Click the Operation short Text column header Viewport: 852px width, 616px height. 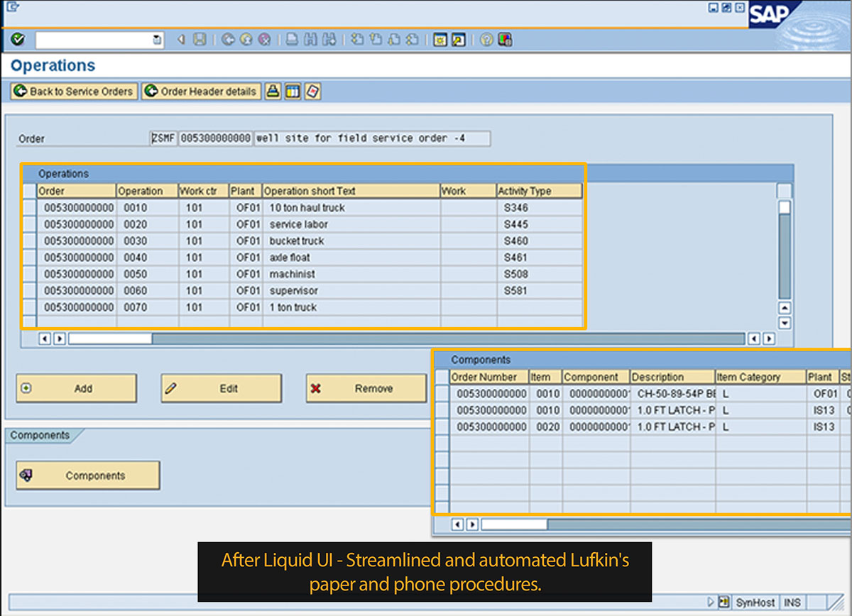click(x=351, y=191)
